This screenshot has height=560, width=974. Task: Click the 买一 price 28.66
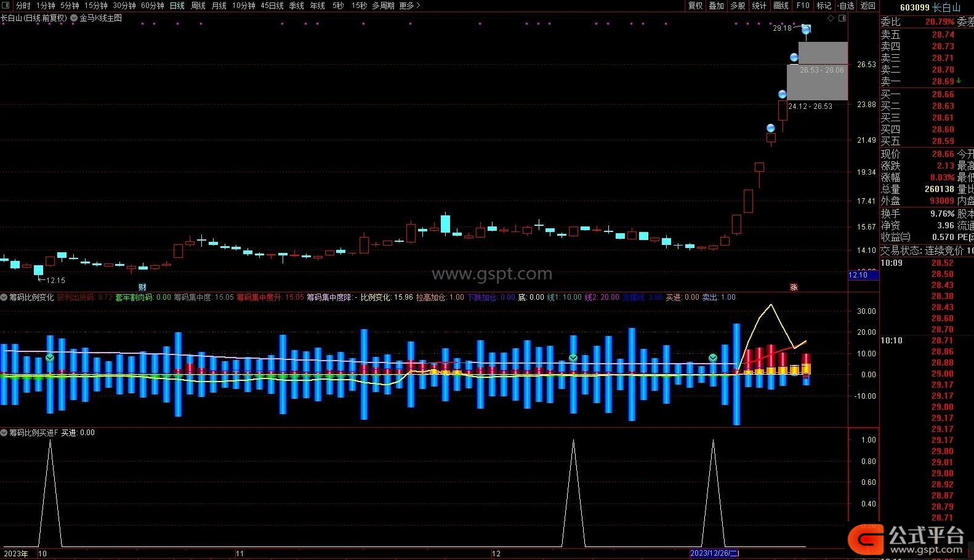(x=943, y=94)
